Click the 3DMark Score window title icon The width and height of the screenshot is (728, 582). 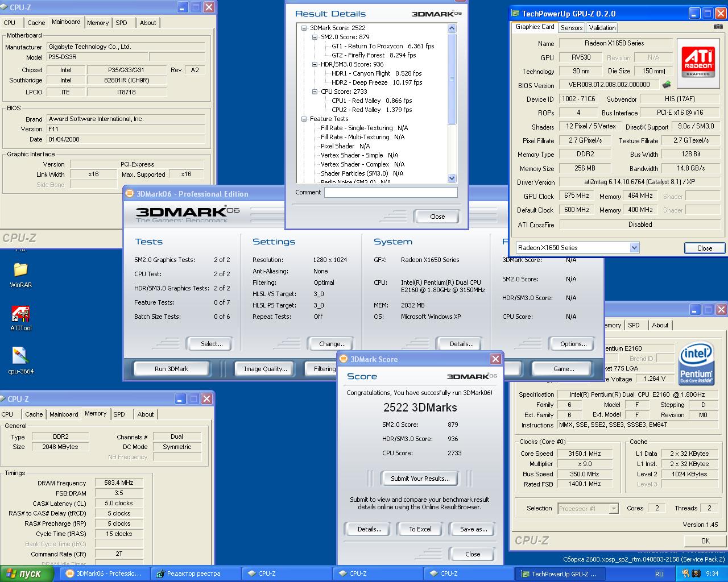(x=343, y=359)
